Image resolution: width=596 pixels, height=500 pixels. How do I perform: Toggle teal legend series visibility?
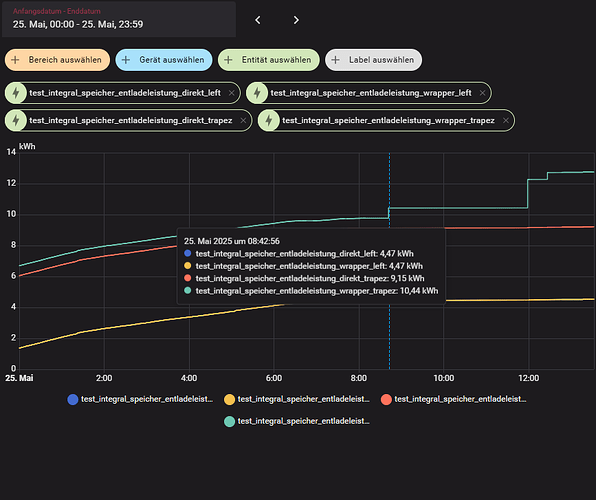(x=297, y=421)
